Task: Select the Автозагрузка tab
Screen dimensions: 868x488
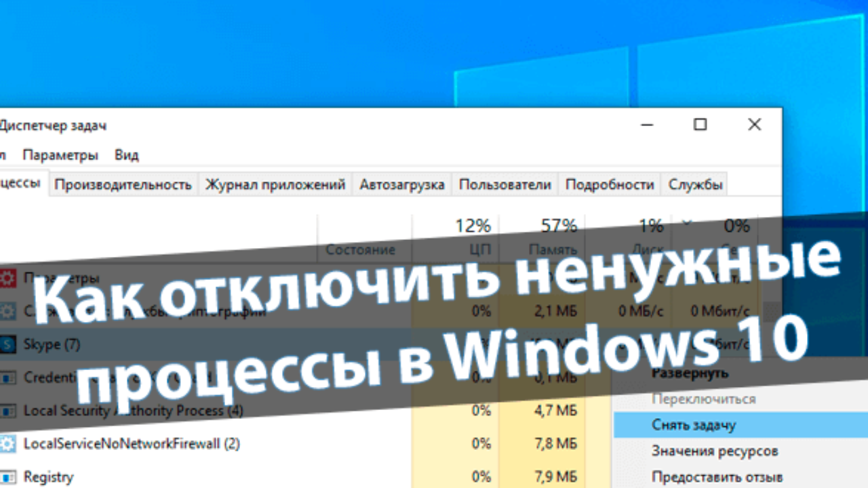Action: click(402, 184)
